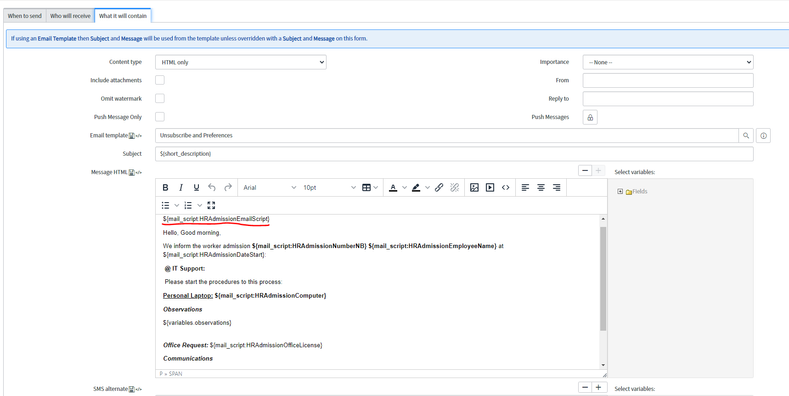Image resolution: width=789 pixels, height=396 pixels.
Task: Open HTML source code view
Action: [x=506, y=187]
